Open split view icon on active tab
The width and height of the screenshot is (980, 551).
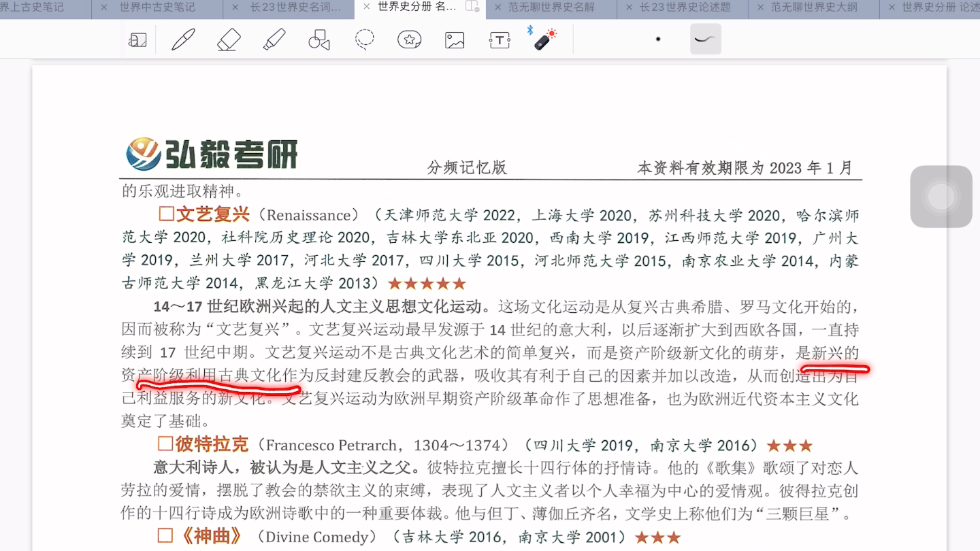pyautogui.click(x=472, y=7)
